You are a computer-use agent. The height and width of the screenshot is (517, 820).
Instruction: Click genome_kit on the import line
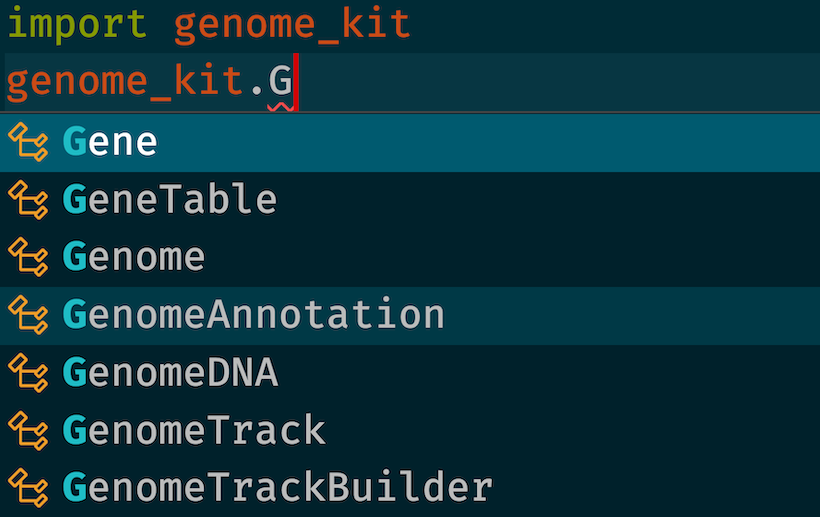coord(292,26)
